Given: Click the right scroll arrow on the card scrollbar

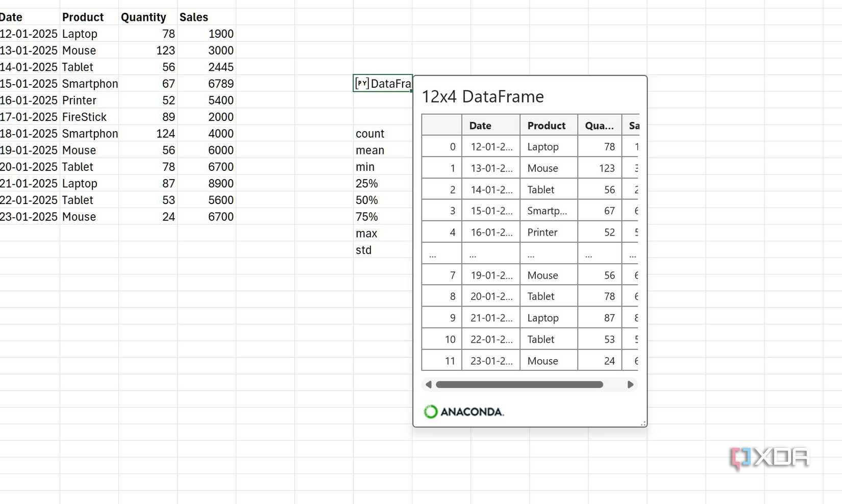Looking at the screenshot, I should point(630,385).
